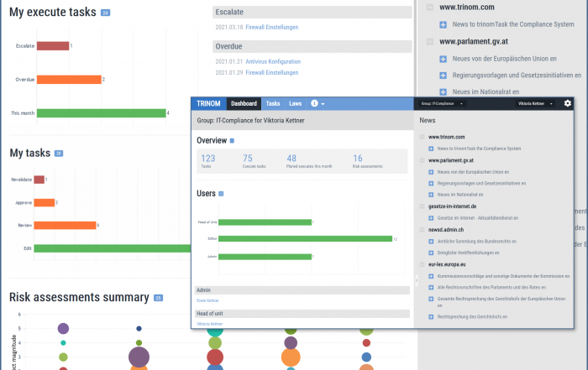This screenshot has height=370, width=588.
Task: Switch to the Tasks tab
Action: (273, 103)
